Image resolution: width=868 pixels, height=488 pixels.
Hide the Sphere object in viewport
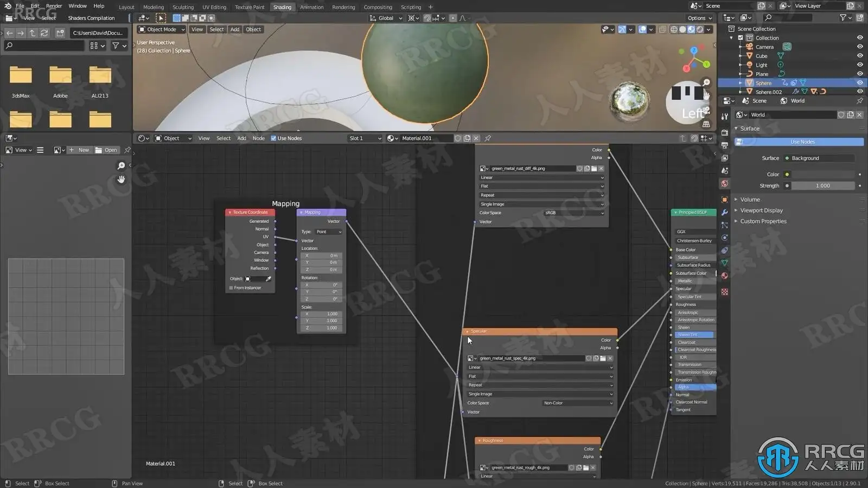860,83
